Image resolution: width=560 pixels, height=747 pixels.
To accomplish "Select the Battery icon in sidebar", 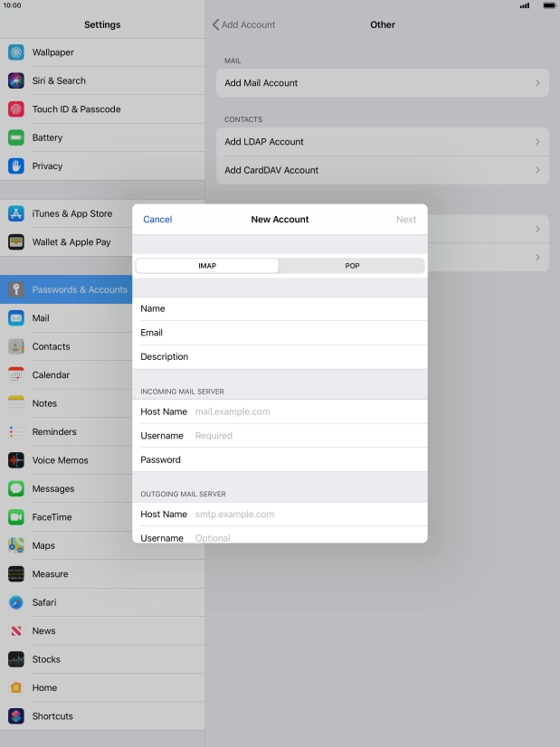I will (16, 137).
